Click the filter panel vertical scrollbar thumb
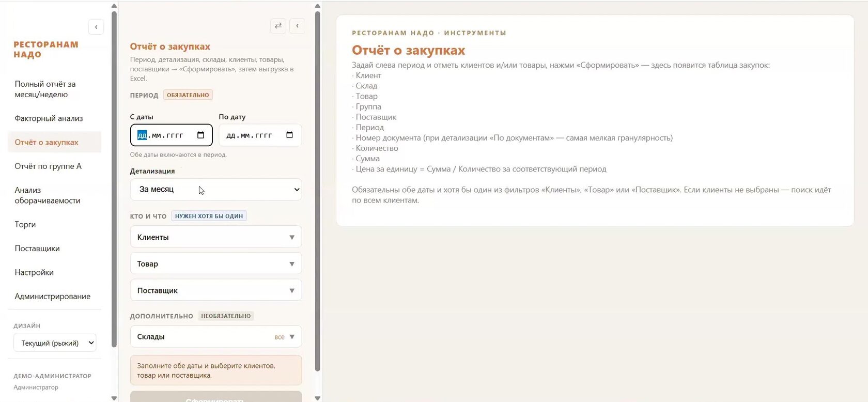This screenshot has width=868, height=402. 317,191
